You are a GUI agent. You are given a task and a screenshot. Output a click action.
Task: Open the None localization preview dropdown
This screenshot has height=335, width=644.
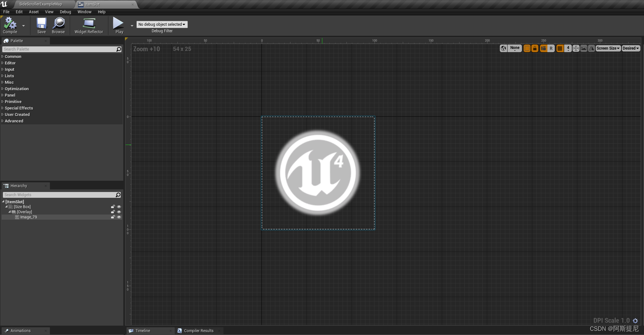[x=515, y=48]
